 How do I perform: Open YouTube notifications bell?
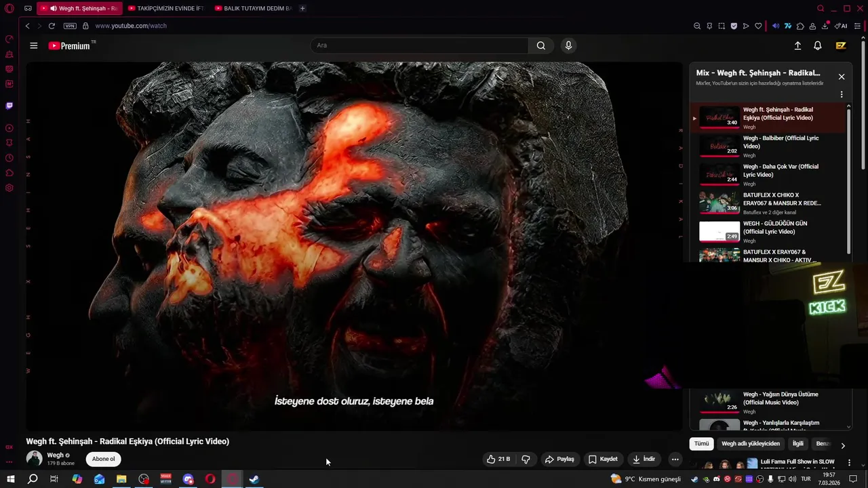point(818,45)
